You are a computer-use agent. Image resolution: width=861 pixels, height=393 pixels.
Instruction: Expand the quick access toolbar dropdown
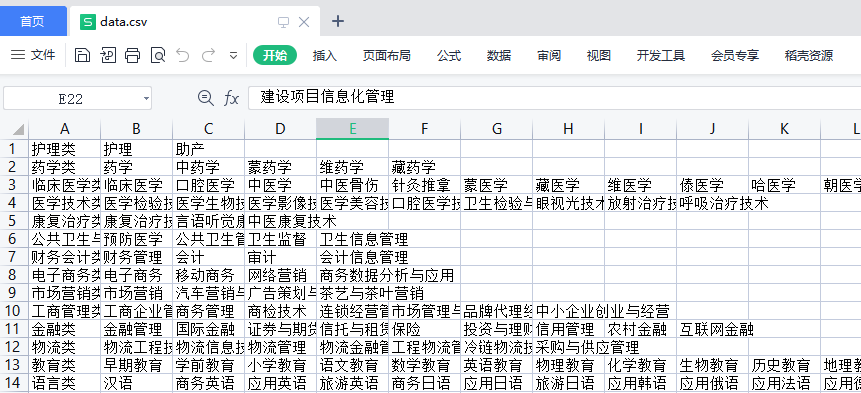pos(233,55)
